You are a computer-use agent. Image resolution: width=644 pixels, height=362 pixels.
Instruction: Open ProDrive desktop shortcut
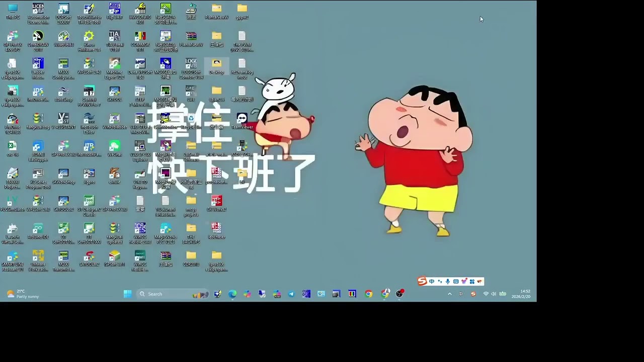(13, 124)
